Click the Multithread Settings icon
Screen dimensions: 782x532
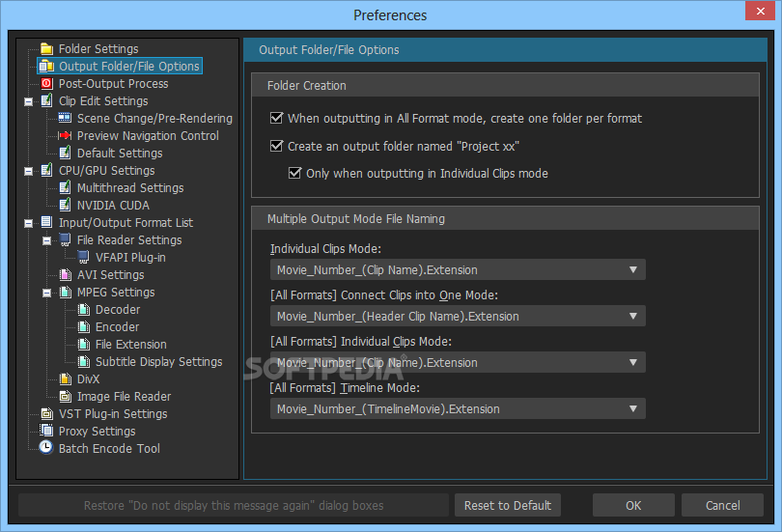[x=65, y=187]
